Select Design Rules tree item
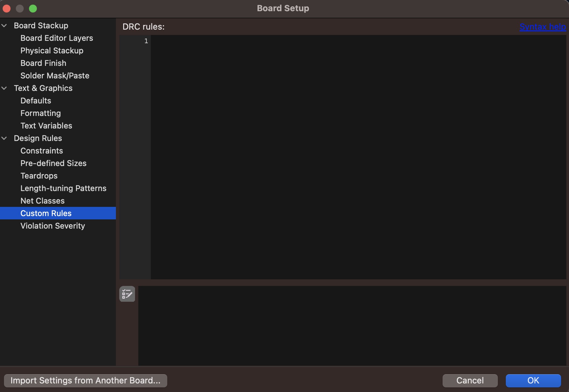The image size is (569, 392). (x=38, y=138)
